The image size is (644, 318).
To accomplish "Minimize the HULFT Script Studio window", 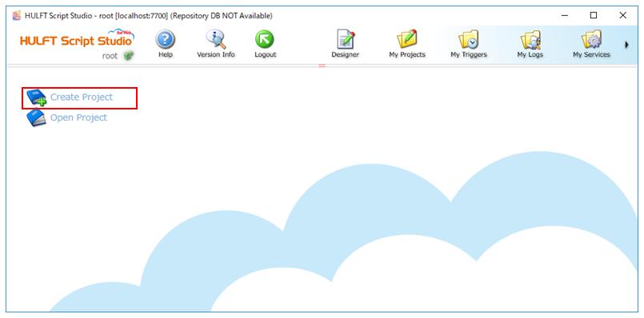I will (565, 16).
